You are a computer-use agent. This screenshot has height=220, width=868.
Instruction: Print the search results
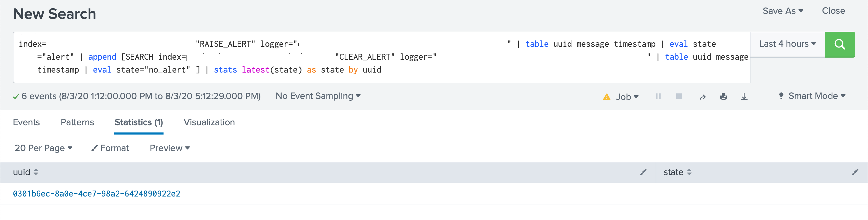coord(723,96)
